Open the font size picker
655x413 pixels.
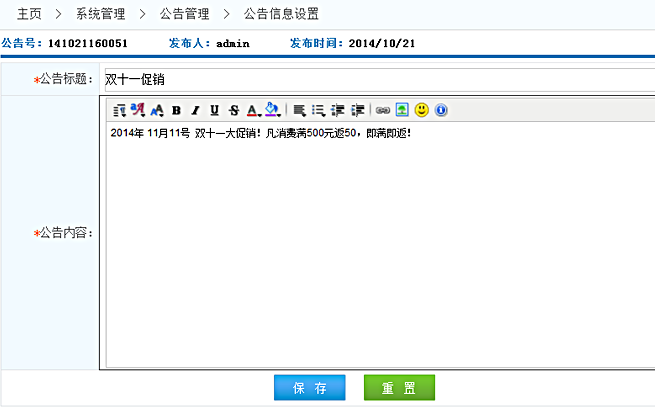point(157,110)
